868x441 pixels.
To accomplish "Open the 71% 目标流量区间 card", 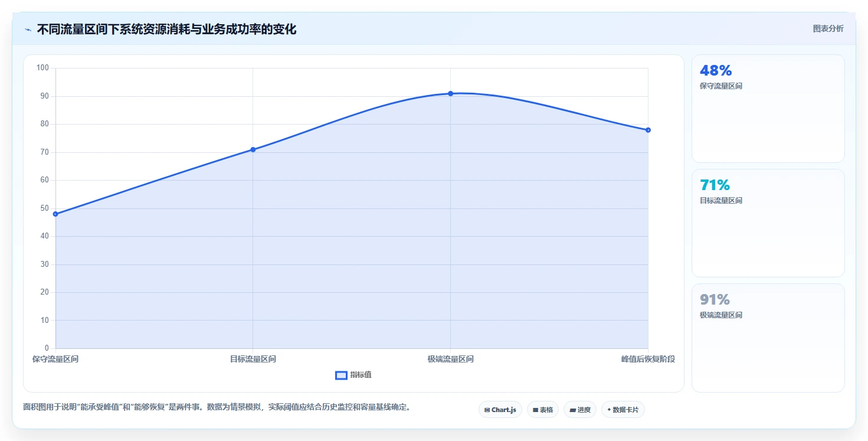I will pyautogui.click(x=768, y=223).
